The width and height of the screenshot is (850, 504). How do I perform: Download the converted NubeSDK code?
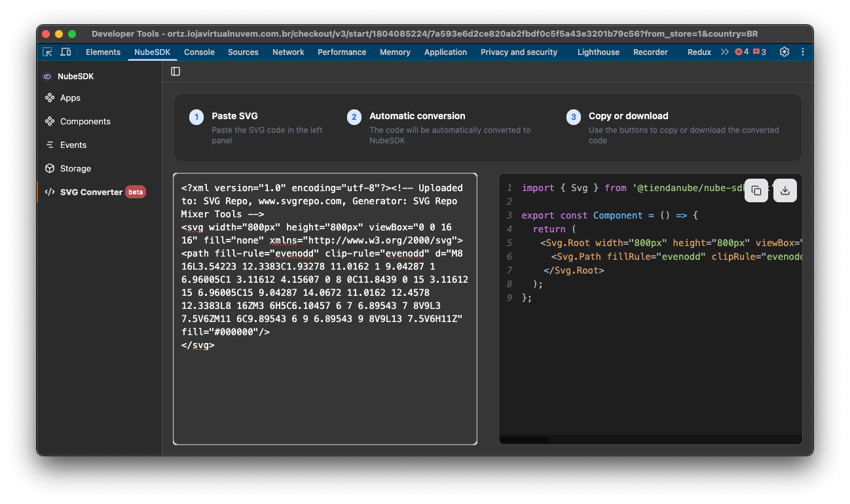(x=785, y=190)
